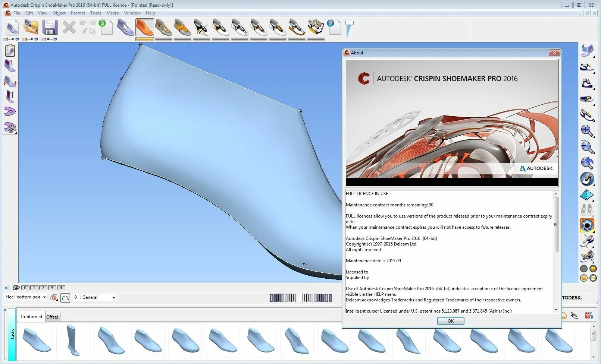Viewport: 601px width, 364px height.
Task: Open the Help menu
Action: (x=150, y=13)
